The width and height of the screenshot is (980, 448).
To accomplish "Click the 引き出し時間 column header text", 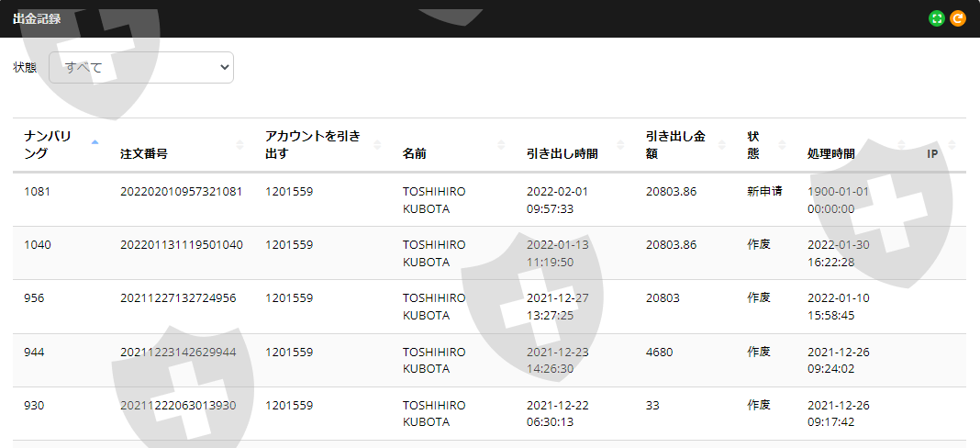I will (x=562, y=154).
